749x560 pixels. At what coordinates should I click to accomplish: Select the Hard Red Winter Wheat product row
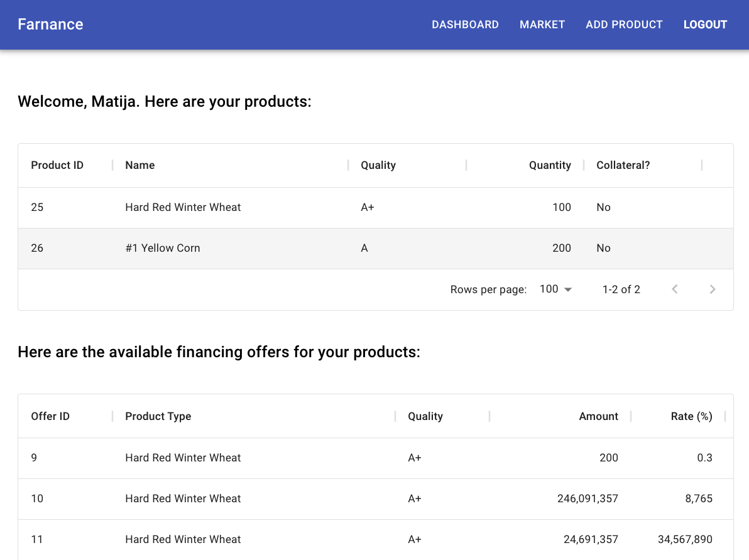[183, 207]
